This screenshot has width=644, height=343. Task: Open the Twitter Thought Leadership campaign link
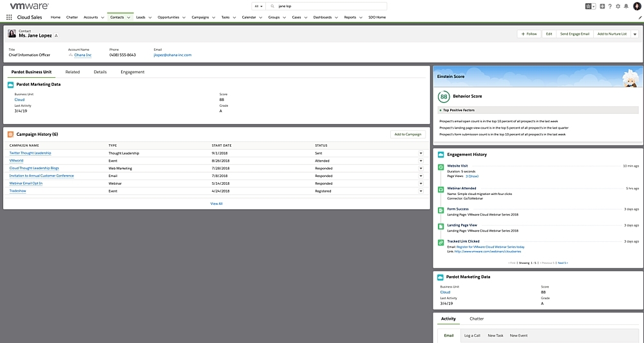click(30, 153)
